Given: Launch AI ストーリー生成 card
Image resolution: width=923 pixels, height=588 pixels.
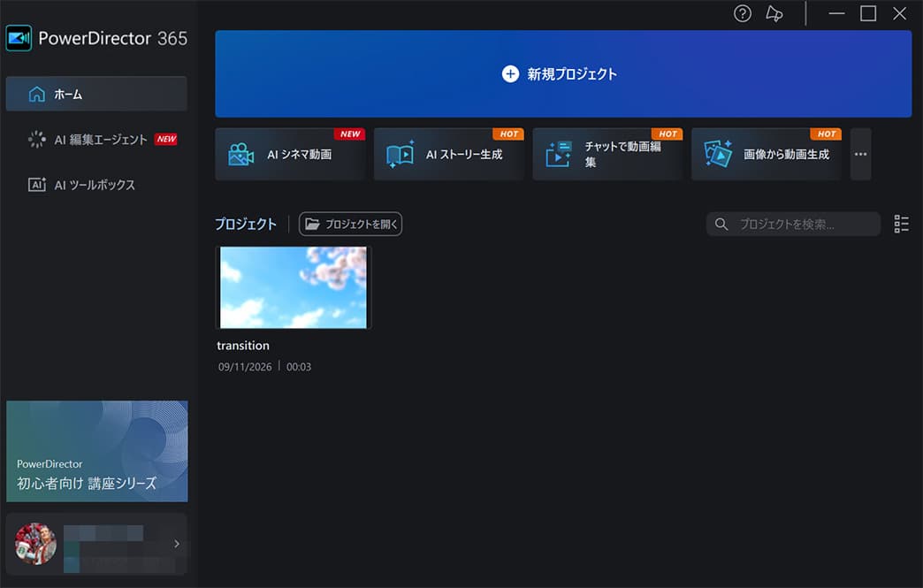Looking at the screenshot, I should (x=449, y=154).
